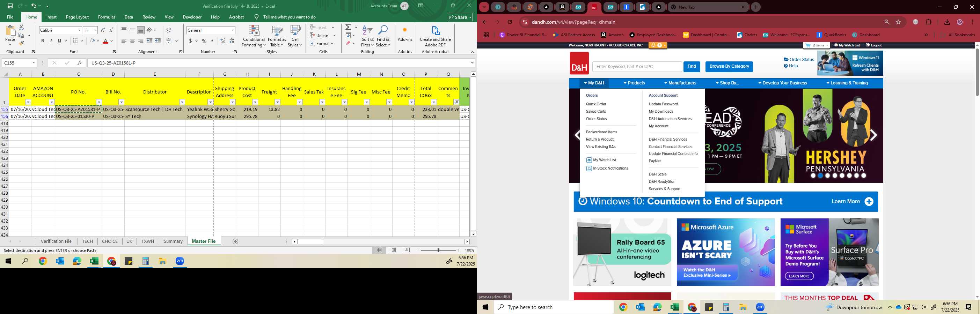Toggle Center horizontal alignment

tap(132, 41)
